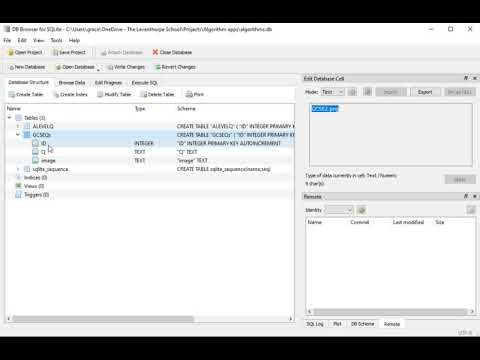This screenshot has width=480, height=360.
Task: Open the dropdown arrow beside Open Database
Action: pyautogui.click(x=98, y=69)
